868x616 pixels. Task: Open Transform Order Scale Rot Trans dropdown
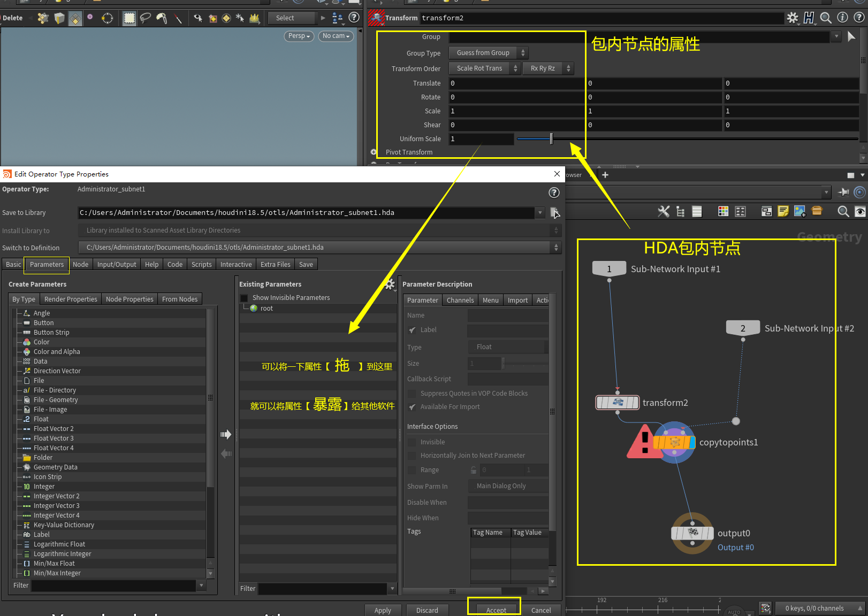[485, 68]
